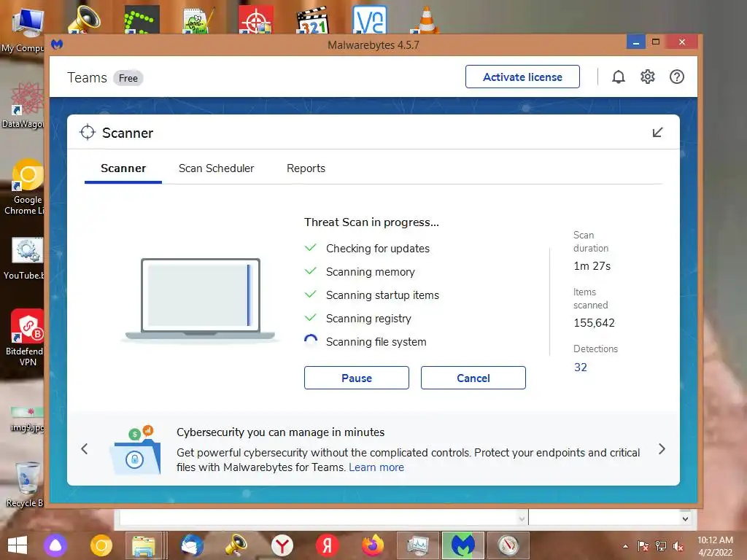Viewport: 747px width, 560px height.
Task: Click the items scanned value 155,642
Action: point(594,323)
